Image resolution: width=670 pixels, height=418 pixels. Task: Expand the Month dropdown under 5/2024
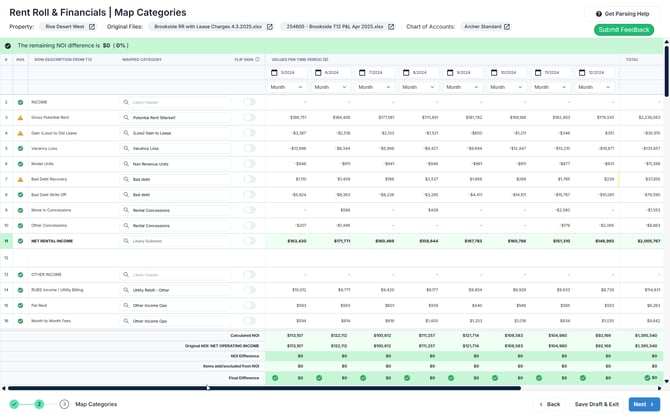tap(288, 87)
